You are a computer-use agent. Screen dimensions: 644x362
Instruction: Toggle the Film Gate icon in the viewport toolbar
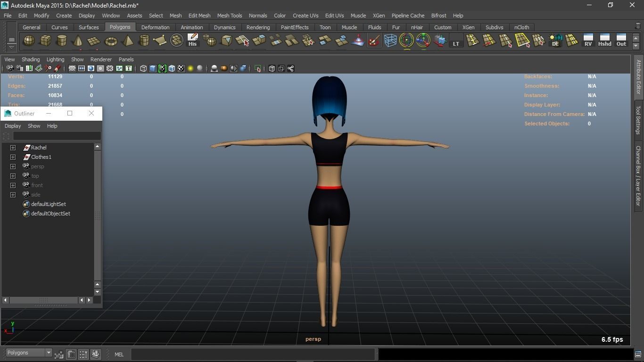pos(82,68)
